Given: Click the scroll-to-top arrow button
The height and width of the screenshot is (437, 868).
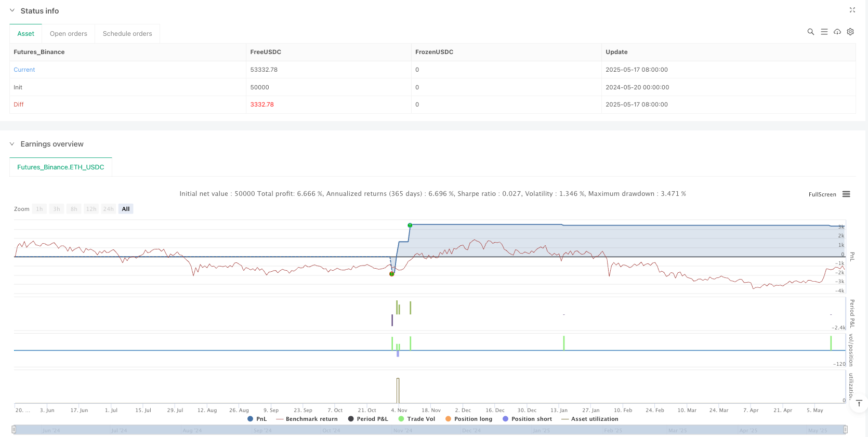Looking at the screenshot, I should click(x=859, y=403).
